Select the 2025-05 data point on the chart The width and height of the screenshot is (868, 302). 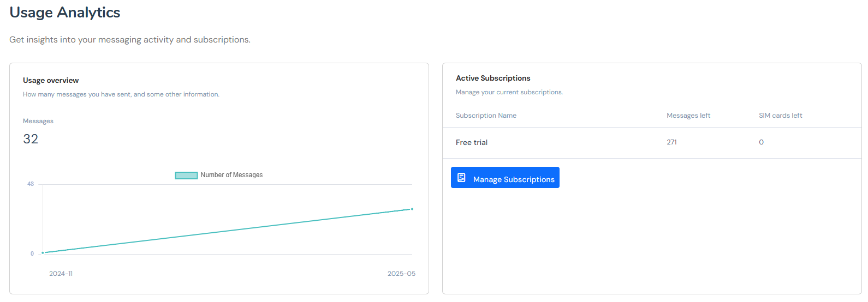tap(412, 209)
